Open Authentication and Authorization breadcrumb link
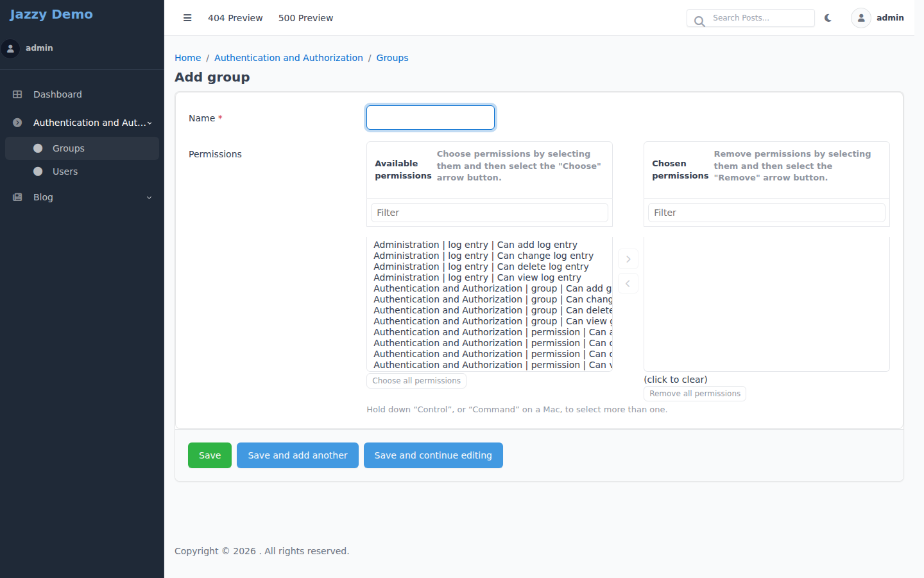Image resolution: width=924 pixels, height=578 pixels. tap(289, 58)
